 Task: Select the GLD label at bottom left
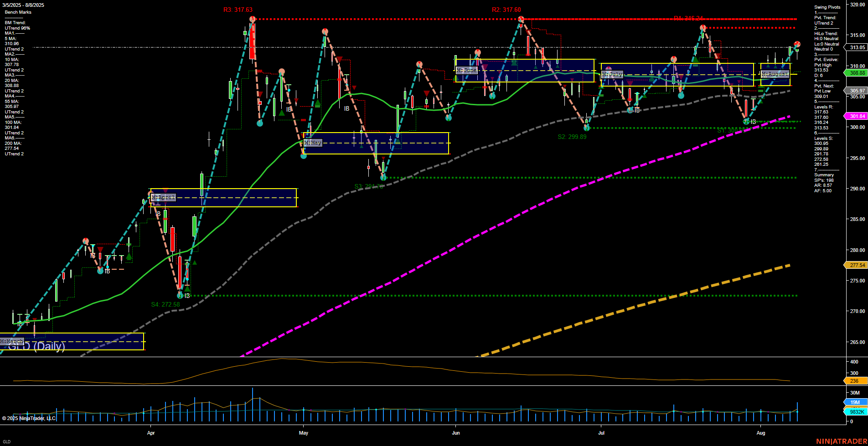pos(6,441)
